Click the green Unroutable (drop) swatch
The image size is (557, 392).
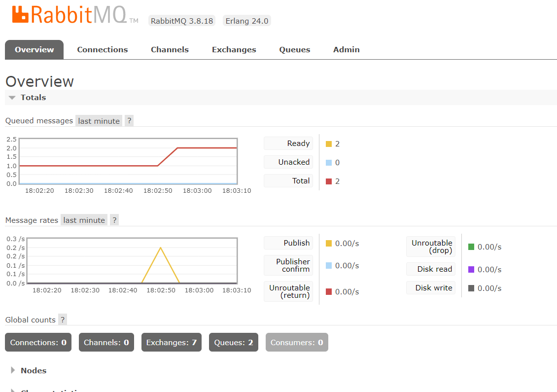point(471,247)
